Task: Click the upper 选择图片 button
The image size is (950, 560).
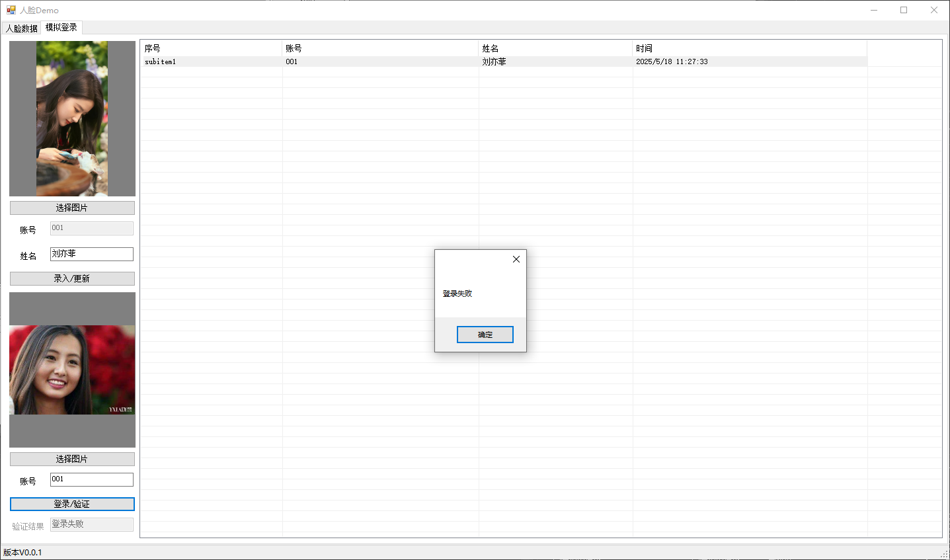Action: [72, 208]
